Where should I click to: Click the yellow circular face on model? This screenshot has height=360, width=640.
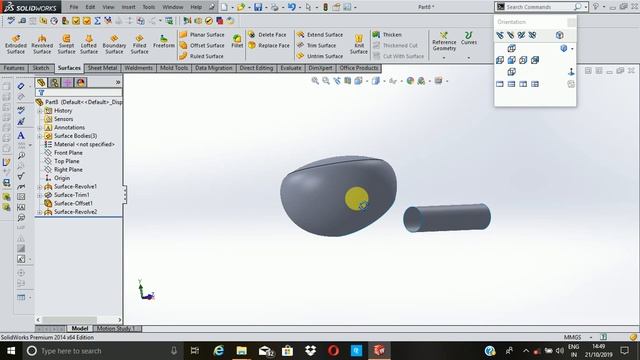[356, 199]
